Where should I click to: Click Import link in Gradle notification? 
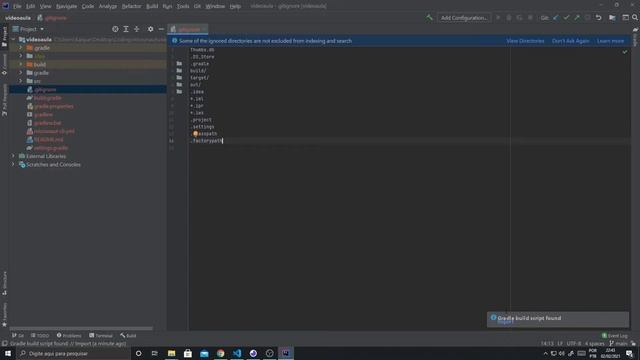coord(505,323)
